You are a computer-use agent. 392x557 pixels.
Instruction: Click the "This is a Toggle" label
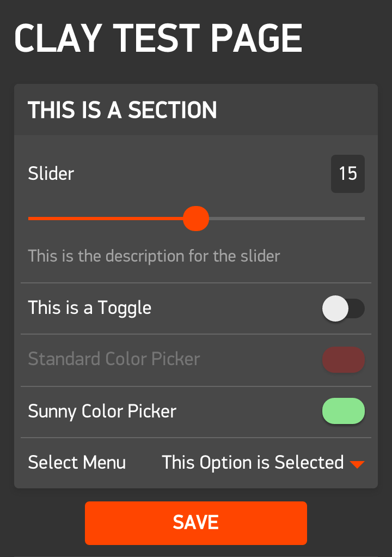[x=90, y=308]
